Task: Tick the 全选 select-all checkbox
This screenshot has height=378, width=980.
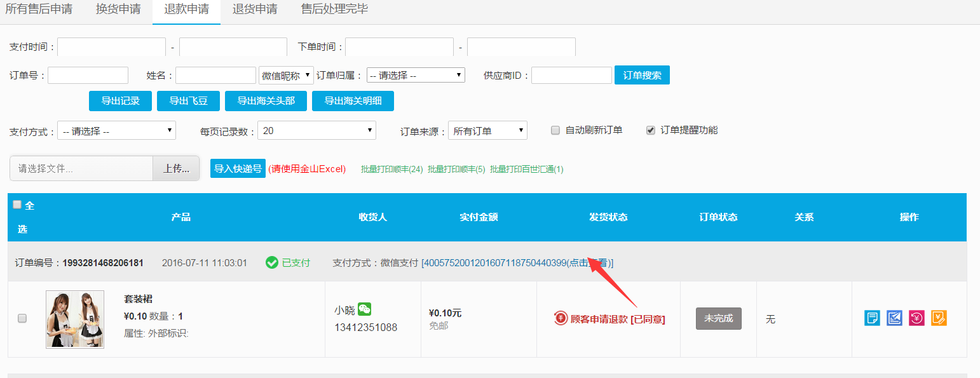Action: 17,205
